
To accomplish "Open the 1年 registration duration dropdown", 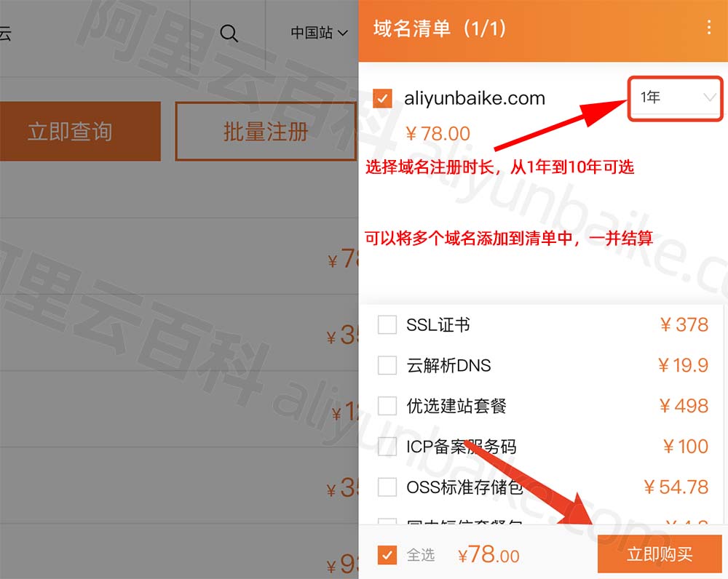I will coord(676,99).
